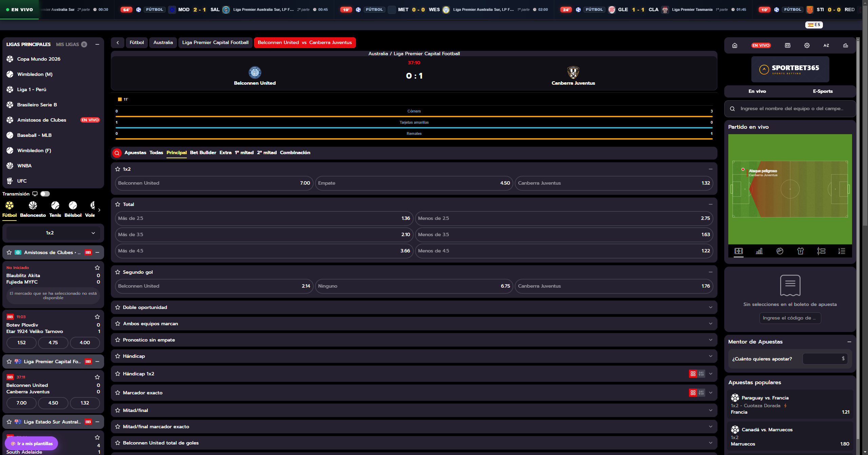Collapse the Total market section
The width and height of the screenshot is (868, 455).
(711, 204)
